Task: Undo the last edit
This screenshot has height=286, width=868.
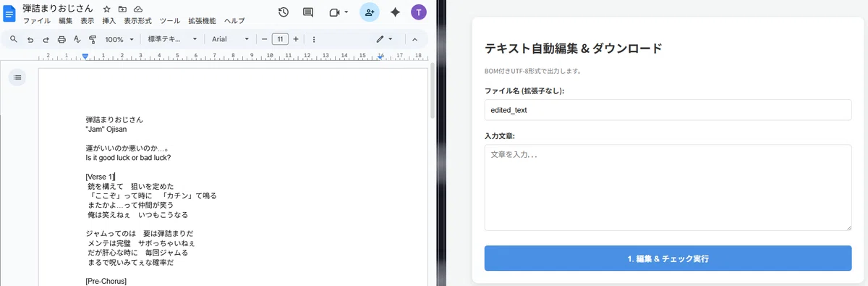Action: click(x=30, y=39)
